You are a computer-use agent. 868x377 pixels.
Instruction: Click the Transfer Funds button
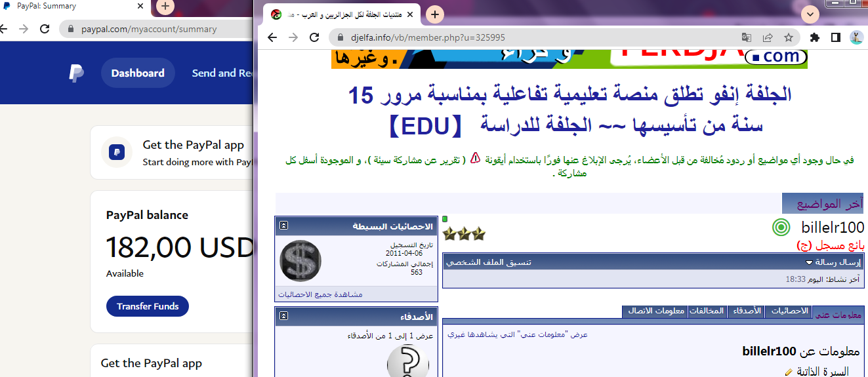[x=148, y=306]
